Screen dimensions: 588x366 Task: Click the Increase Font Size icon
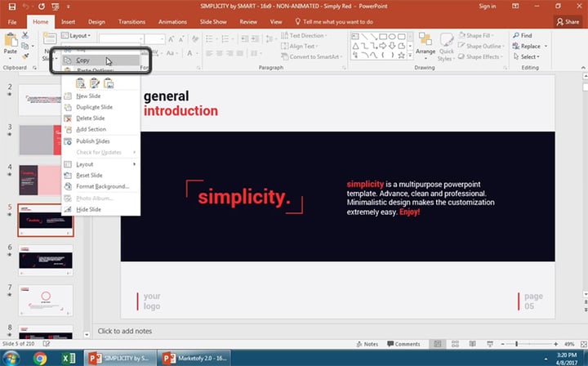[x=171, y=39]
